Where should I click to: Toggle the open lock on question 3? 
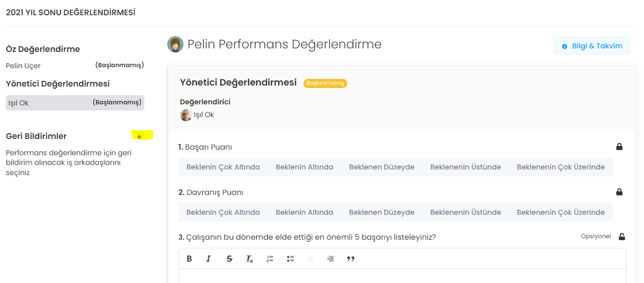[622, 237]
